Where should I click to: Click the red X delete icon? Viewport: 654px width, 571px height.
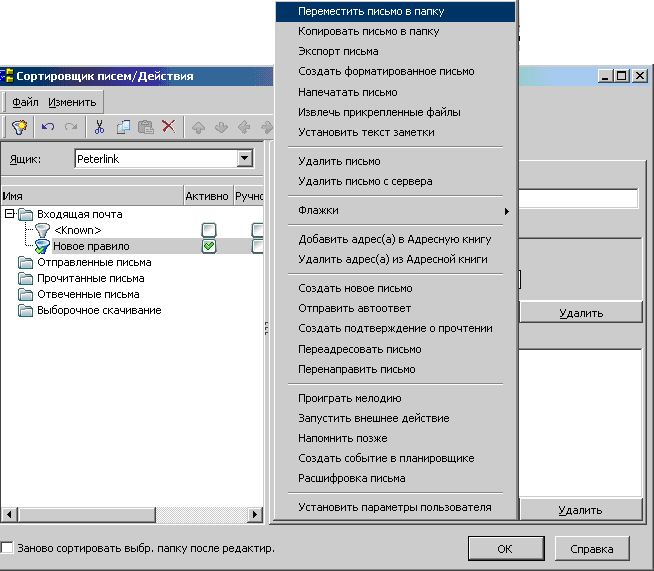[x=168, y=127]
